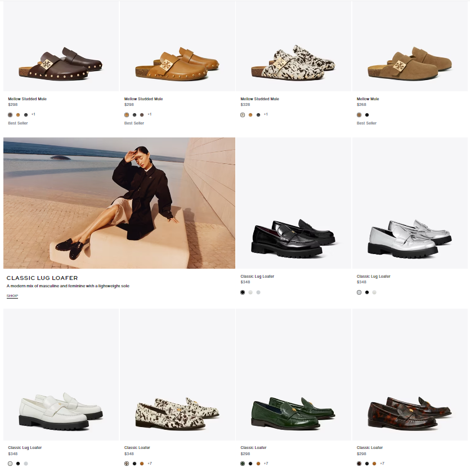
Task: Click the SHOP link under Classic Lug Loafer
Action: coord(12,296)
